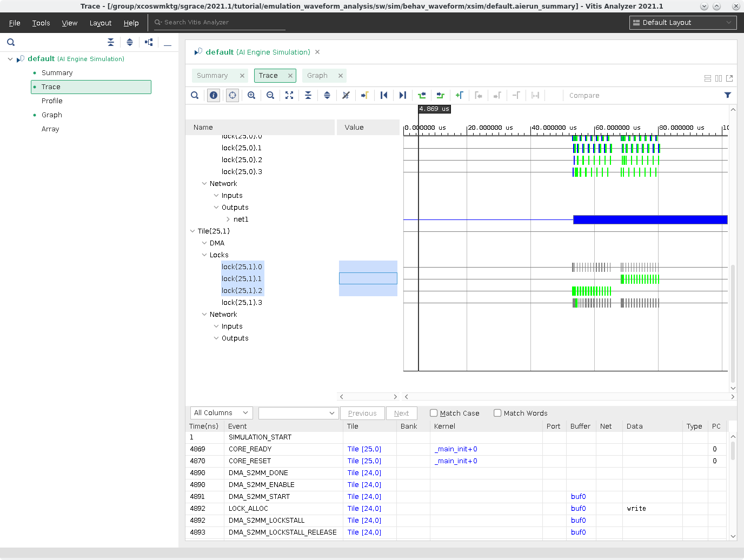744x560 pixels.
Task: Open the Default Layout dropdown
Action: 683,23
